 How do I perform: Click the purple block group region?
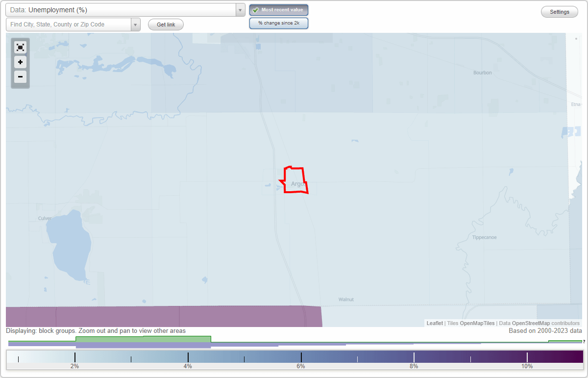[x=164, y=316]
